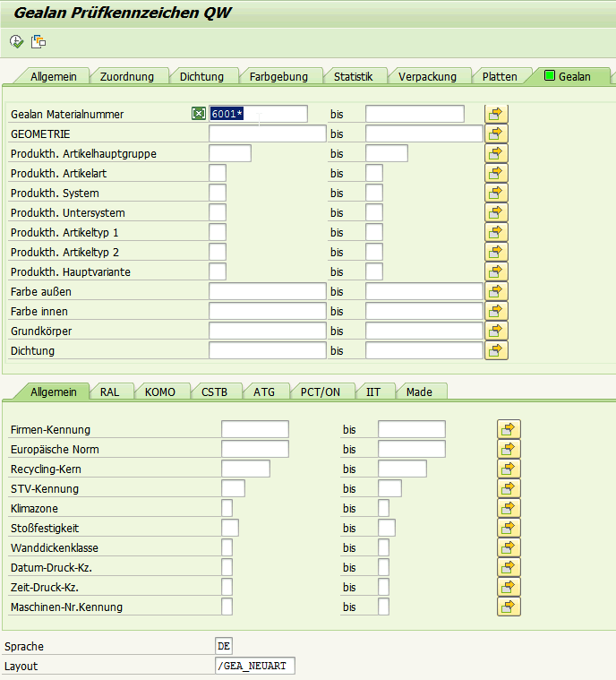Screen dimensions: 616x680
Task: Open multiple selection for Recycling-Kern
Action: click(x=509, y=469)
